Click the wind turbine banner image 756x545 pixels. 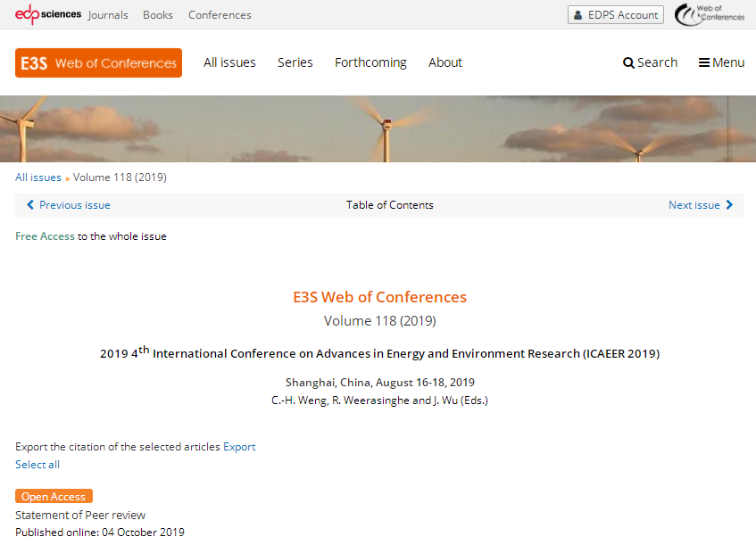pos(378,128)
